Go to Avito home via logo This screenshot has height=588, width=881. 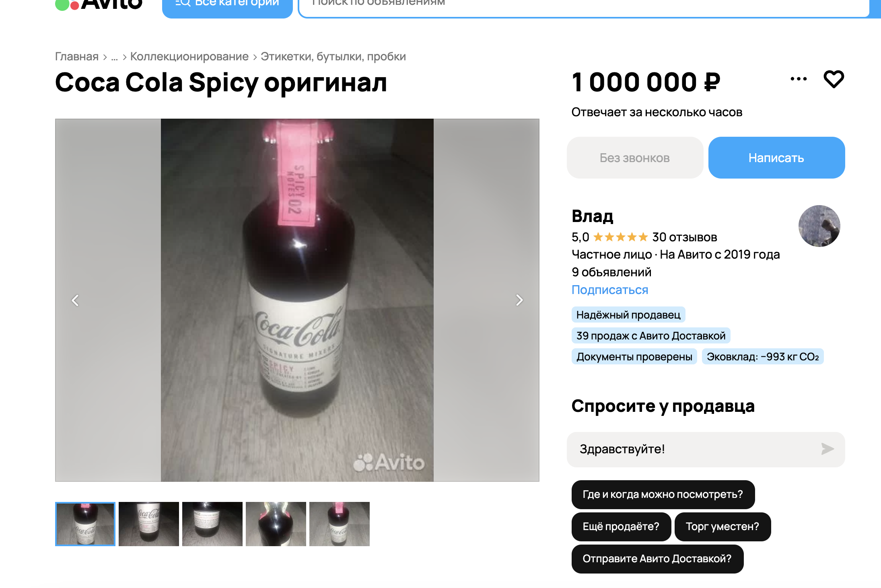pyautogui.click(x=99, y=4)
